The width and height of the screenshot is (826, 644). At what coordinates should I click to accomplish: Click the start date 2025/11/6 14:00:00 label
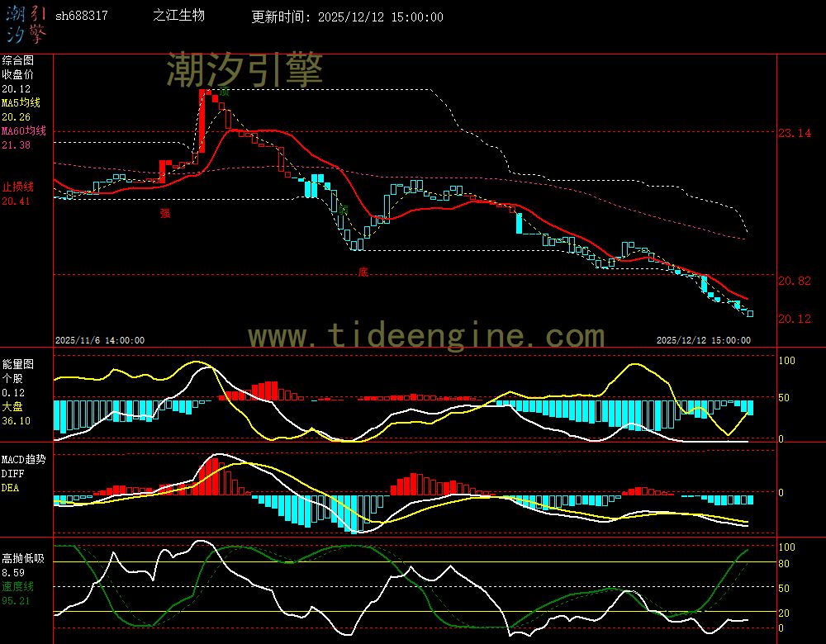pos(100,339)
